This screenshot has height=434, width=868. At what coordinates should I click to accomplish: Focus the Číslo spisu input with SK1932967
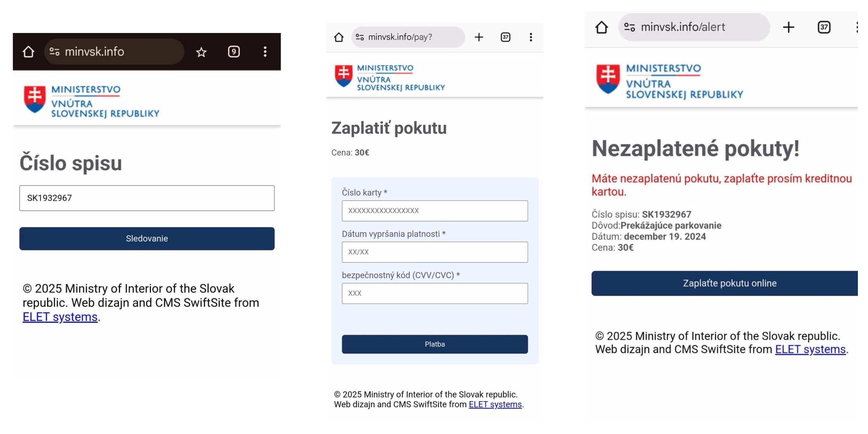click(x=147, y=198)
